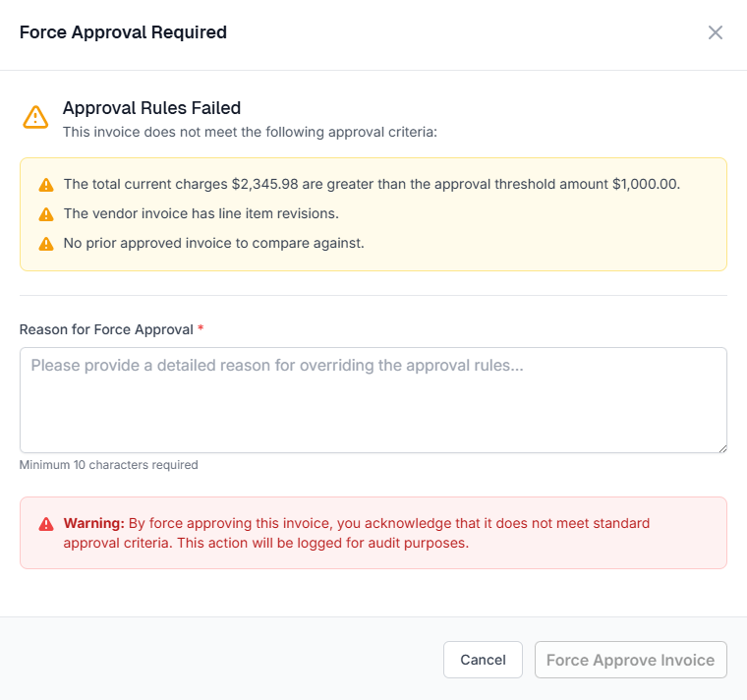Click the Force Approve Invoice button
Image resolution: width=747 pixels, height=700 pixels.
tap(630, 660)
